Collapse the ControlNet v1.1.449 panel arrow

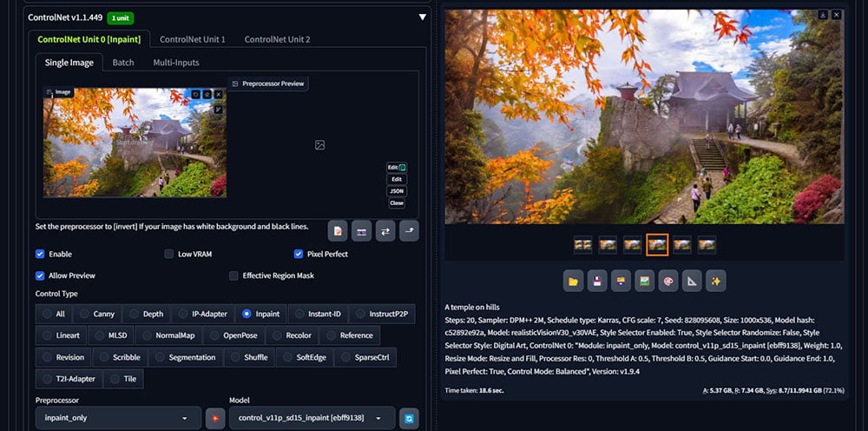[x=422, y=17]
